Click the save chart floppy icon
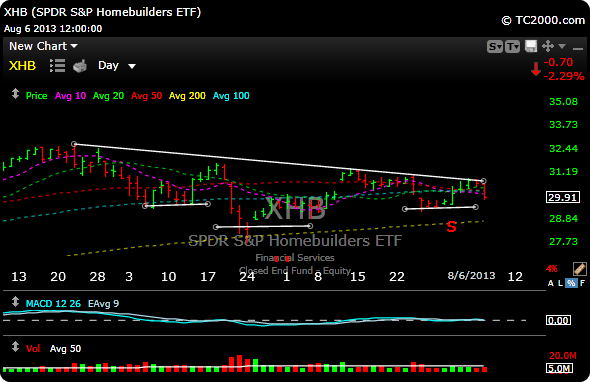590x382 pixels. 531,46
